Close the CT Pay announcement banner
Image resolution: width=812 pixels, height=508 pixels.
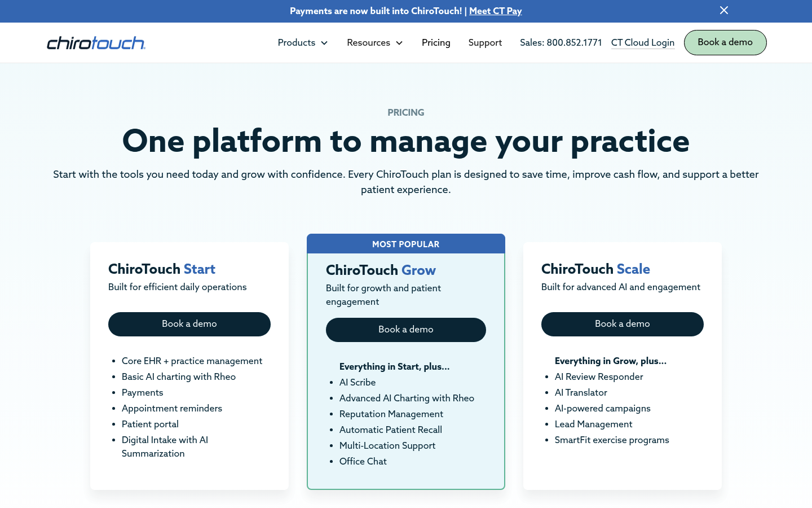[x=724, y=10]
